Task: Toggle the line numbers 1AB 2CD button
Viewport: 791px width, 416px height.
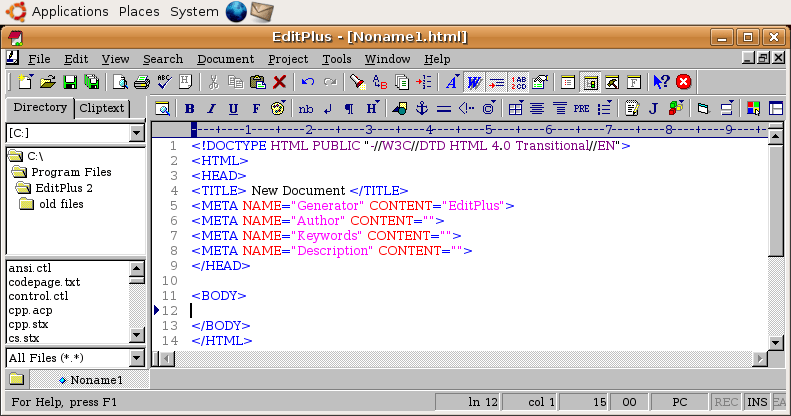Action: coord(518,82)
